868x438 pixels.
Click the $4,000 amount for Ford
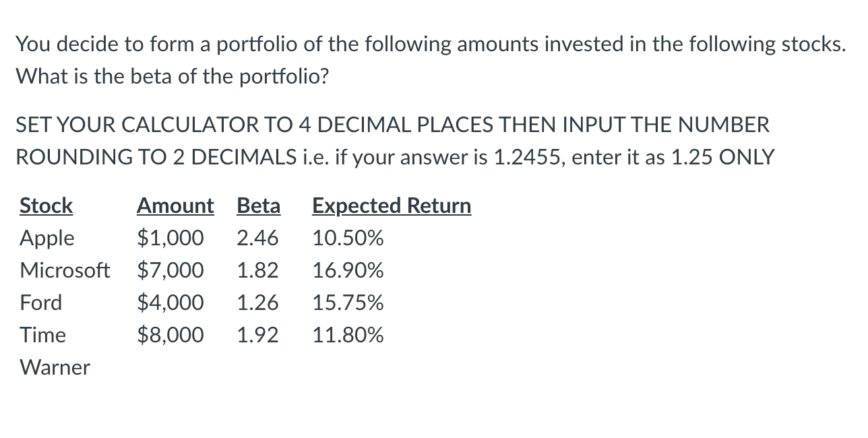pyautogui.click(x=170, y=303)
